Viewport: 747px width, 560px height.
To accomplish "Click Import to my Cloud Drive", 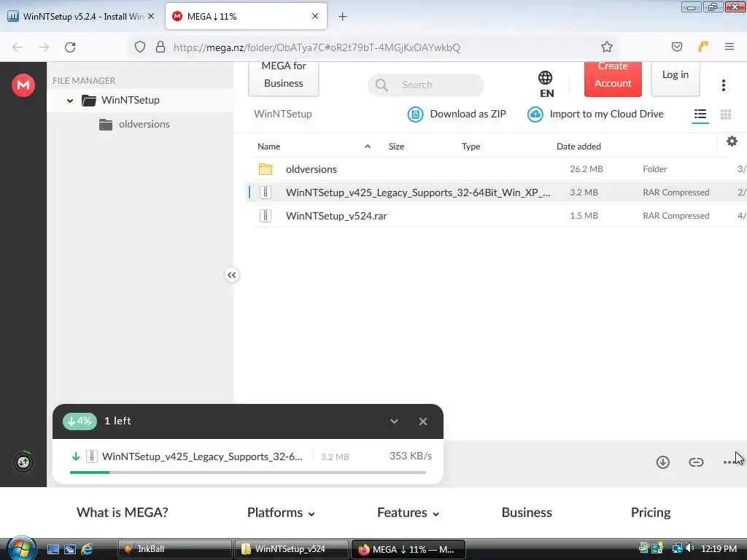I will click(x=595, y=114).
